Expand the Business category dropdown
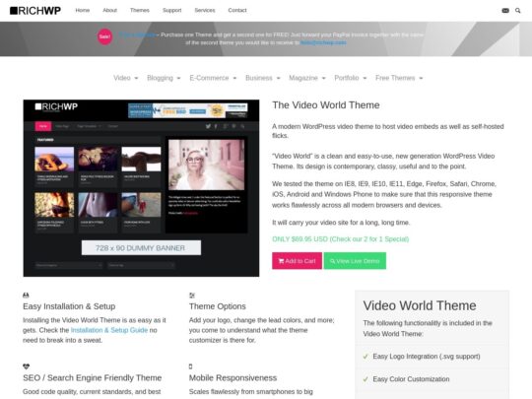The image size is (532, 399). pos(263,78)
